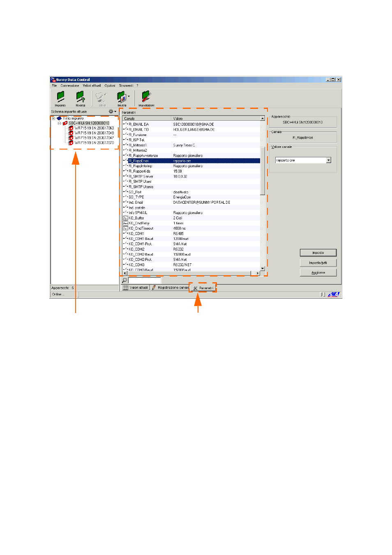Select Il mio impianto tree label

tap(73, 118)
